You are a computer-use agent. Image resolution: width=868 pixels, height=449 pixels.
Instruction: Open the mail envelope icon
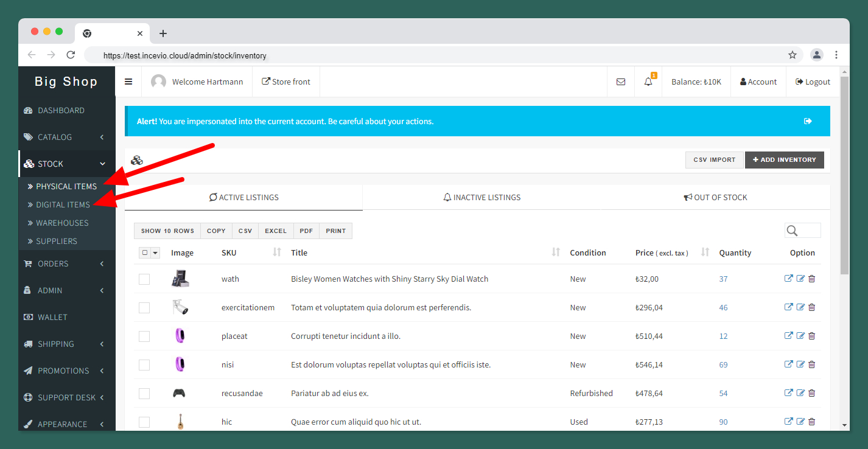[621, 82]
